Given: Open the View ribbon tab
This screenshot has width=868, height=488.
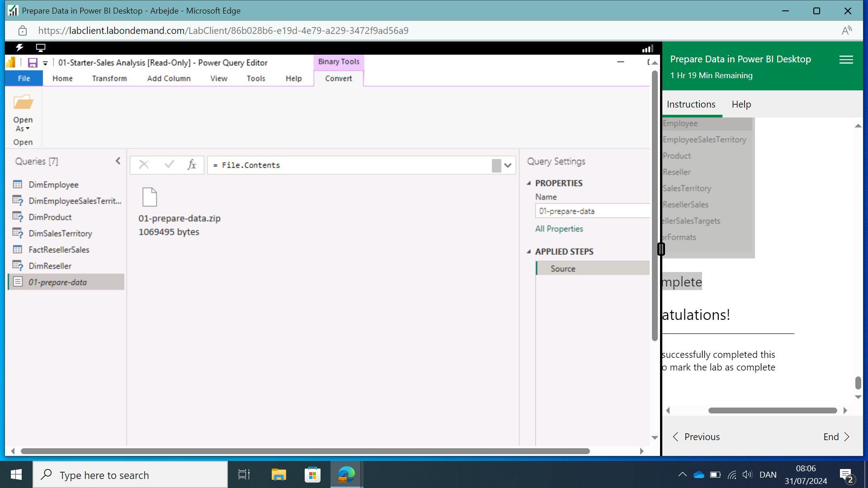Looking at the screenshot, I should coord(219,78).
